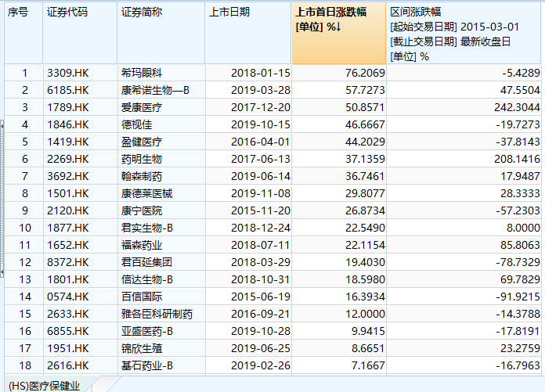Select 信达生物-B name cell
The image size is (545, 392).
[x=161, y=279]
